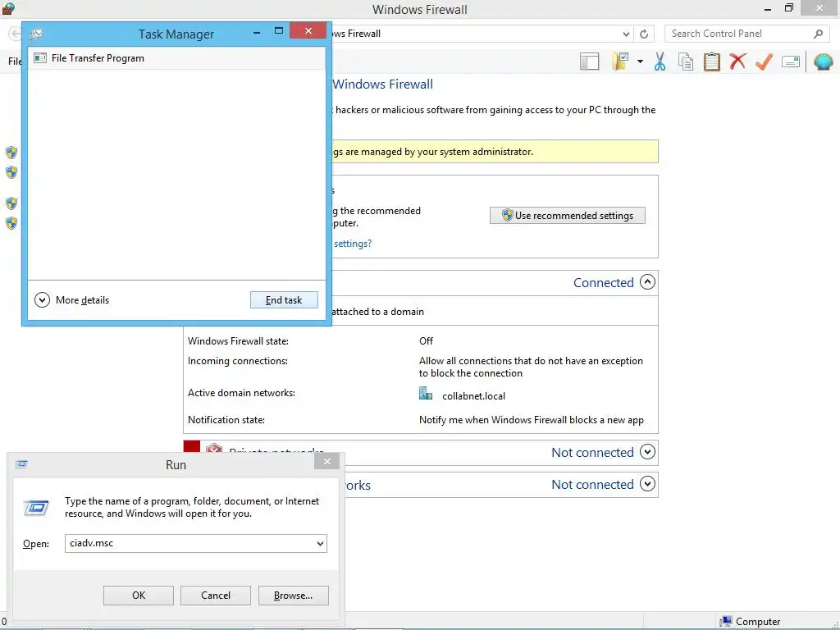Click the envelope card toolbar icon
The image size is (840, 630).
pyautogui.click(x=791, y=62)
